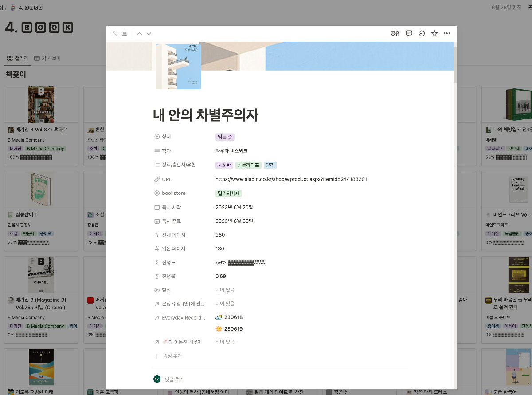Edit author value 라우라 비스뵈크

[231, 151]
